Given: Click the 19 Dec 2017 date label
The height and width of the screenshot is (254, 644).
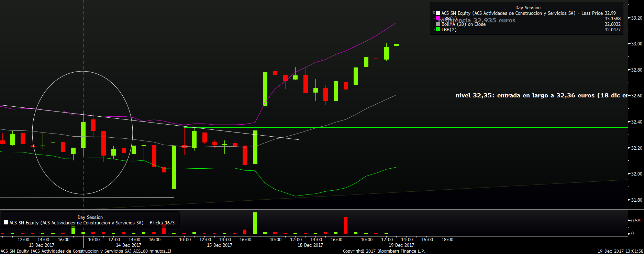Looking at the screenshot, I should [401, 245].
